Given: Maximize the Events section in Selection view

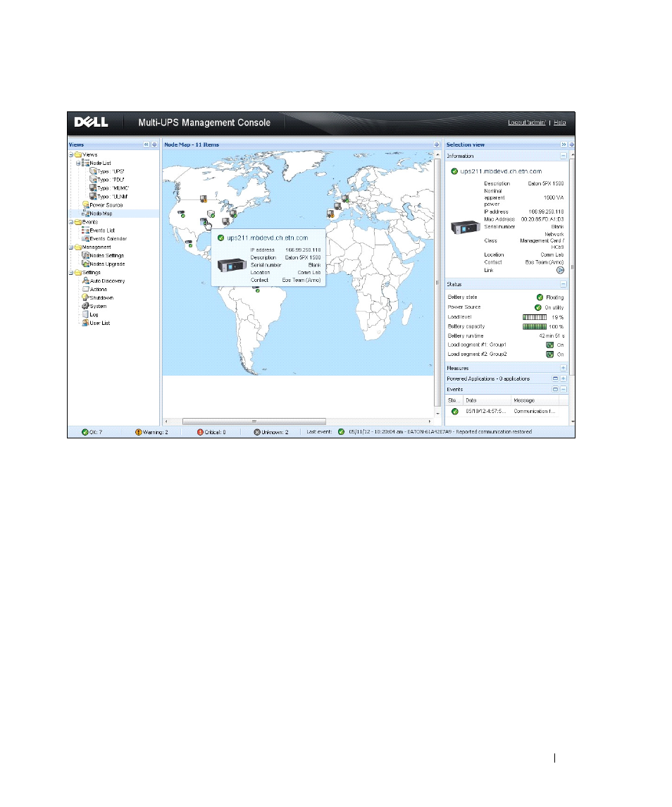Looking at the screenshot, I should point(555,390).
